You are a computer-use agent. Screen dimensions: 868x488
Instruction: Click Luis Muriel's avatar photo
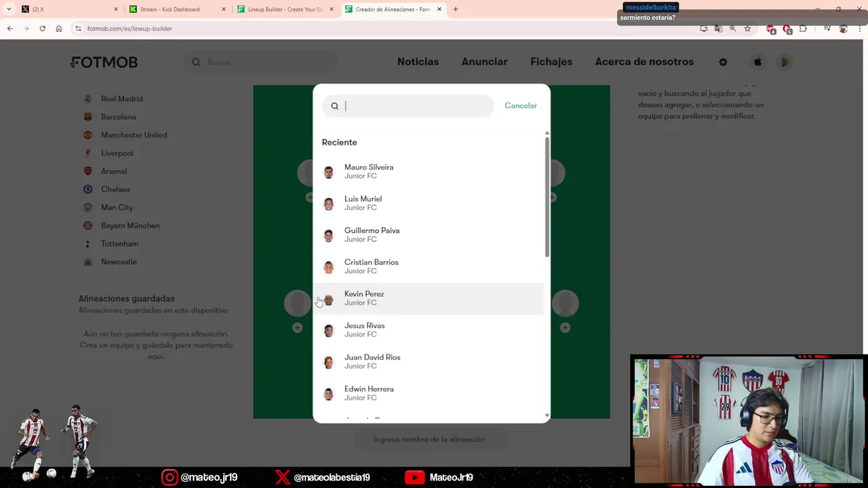click(328, 204)
